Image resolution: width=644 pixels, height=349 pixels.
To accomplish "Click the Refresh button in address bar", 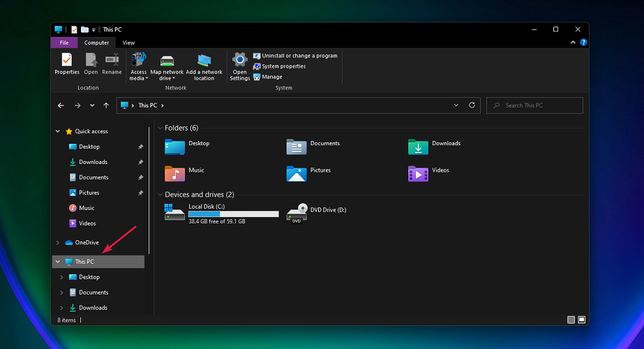I will (472, 105).
